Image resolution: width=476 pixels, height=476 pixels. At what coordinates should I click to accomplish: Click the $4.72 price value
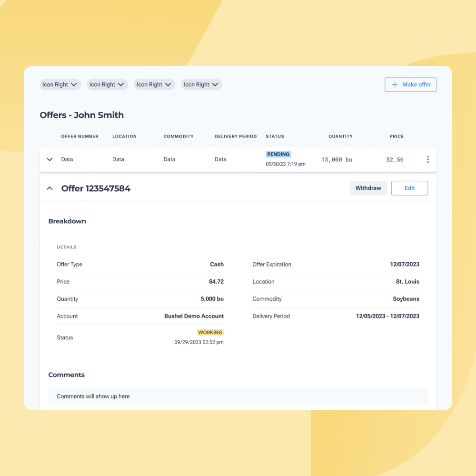(216, 282)
